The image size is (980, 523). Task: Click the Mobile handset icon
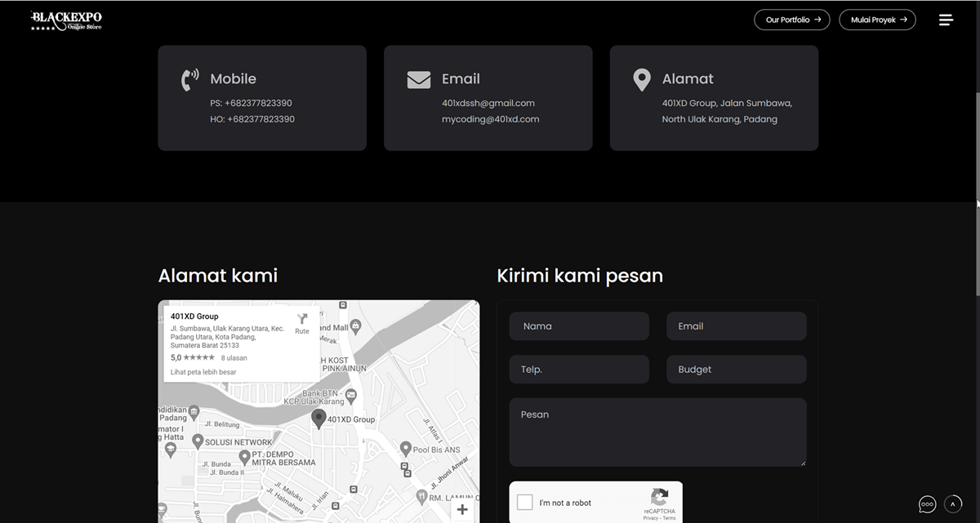click(189, 79)
